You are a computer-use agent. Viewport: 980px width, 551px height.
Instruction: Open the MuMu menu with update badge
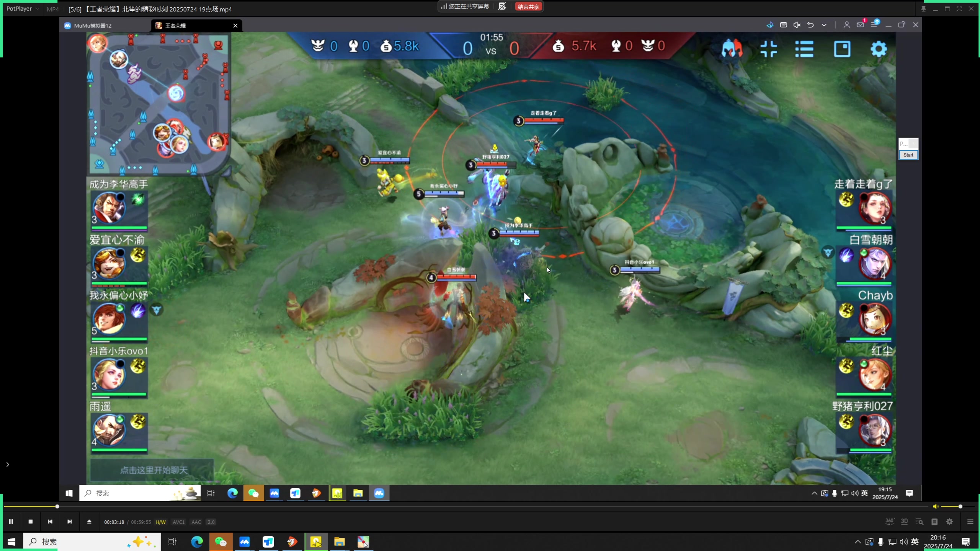click(x=874, y=24)
